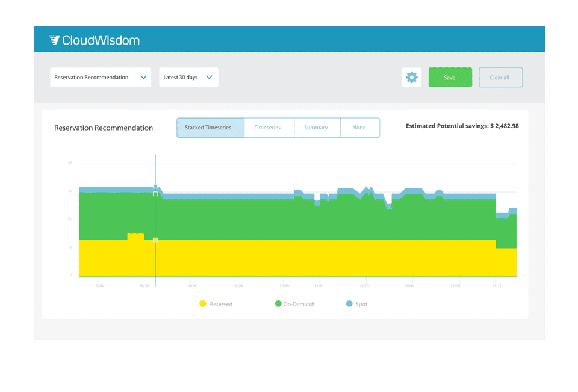Click the 11/01 x-axis label
Viewport: 578px width, 392px height.
click(319, 286)
